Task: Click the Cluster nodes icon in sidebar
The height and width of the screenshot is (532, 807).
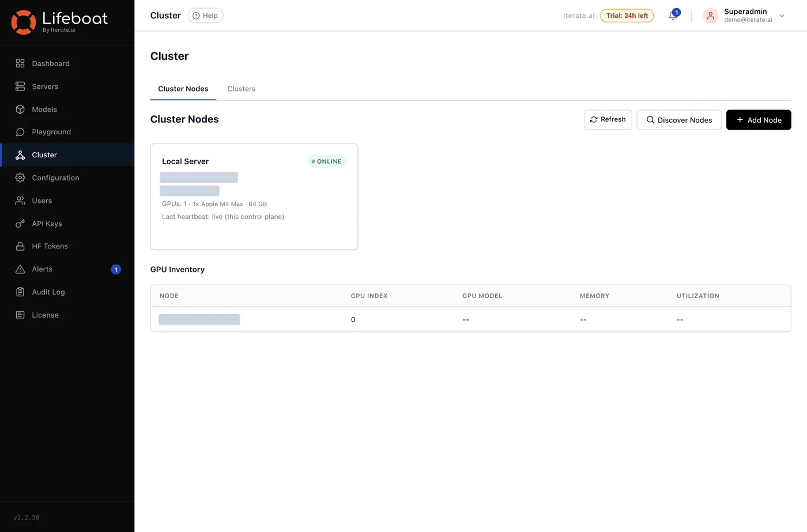Action: tap(20, 155)
